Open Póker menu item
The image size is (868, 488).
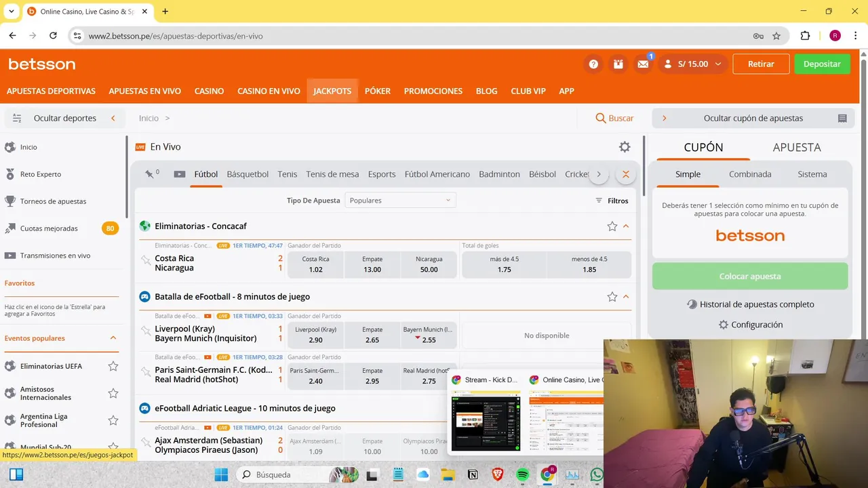click(378, 91)
